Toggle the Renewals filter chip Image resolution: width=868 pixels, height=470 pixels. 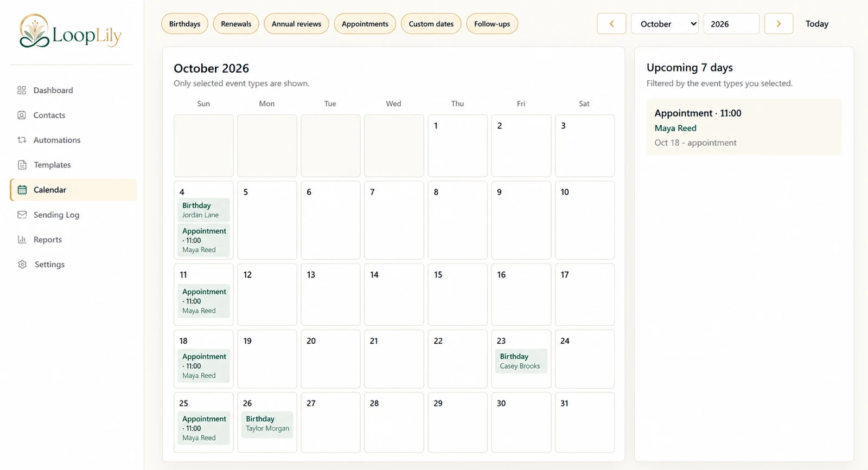[x=236, y=24]
